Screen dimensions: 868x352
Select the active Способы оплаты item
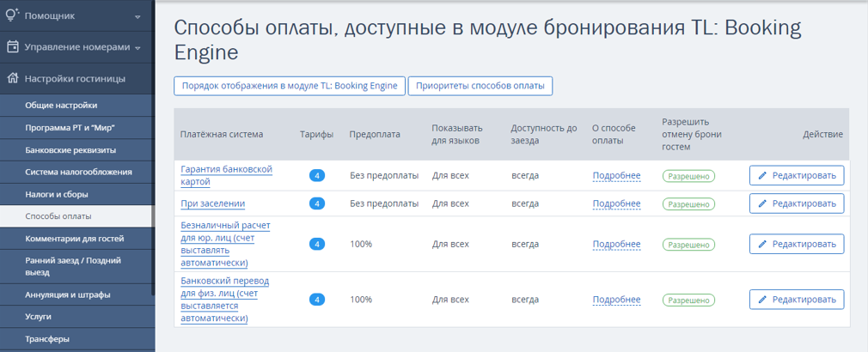click(x=76, y=216)
